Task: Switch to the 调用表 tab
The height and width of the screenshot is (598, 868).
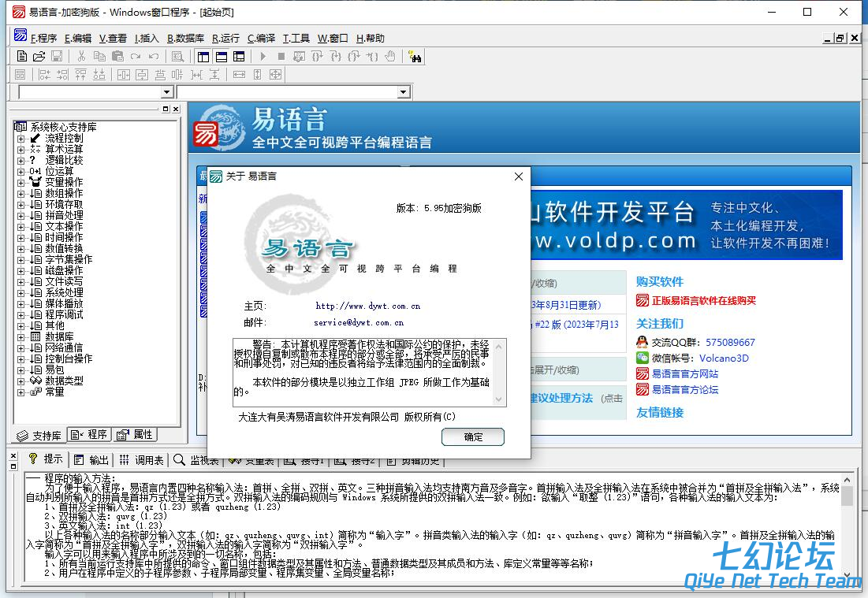Action: click(142, 459)
